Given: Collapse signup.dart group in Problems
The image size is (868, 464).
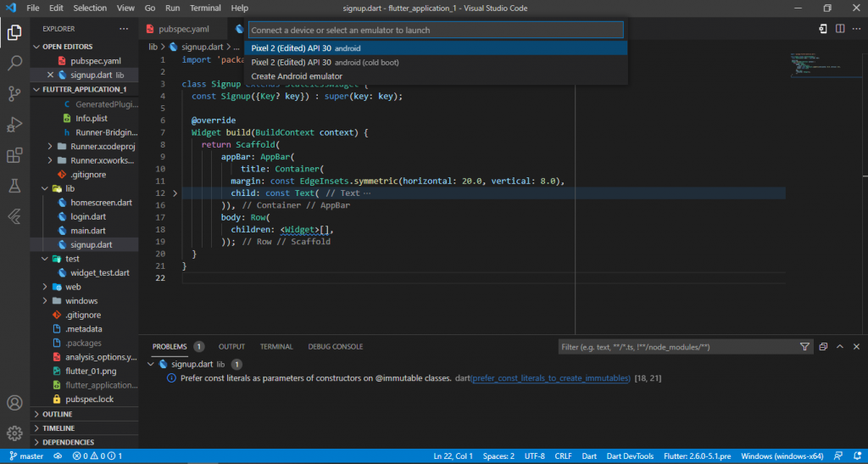Looking at the screenshot, I should coord(151,365).
